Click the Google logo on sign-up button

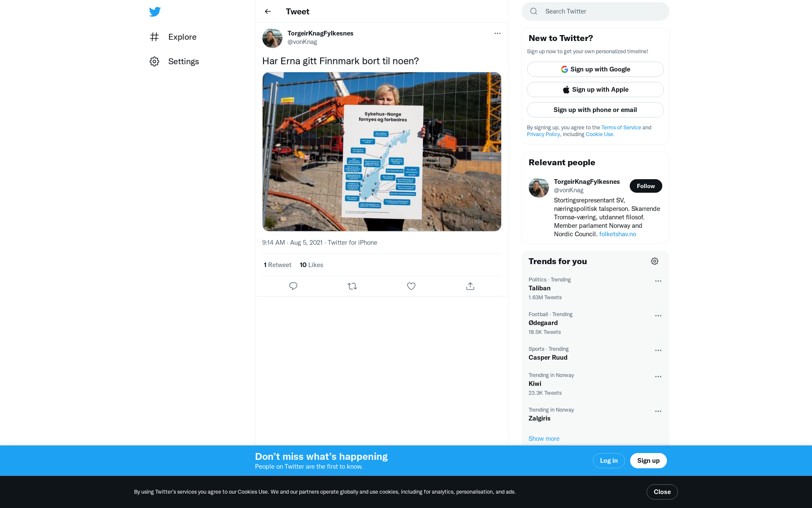(564, 69)
